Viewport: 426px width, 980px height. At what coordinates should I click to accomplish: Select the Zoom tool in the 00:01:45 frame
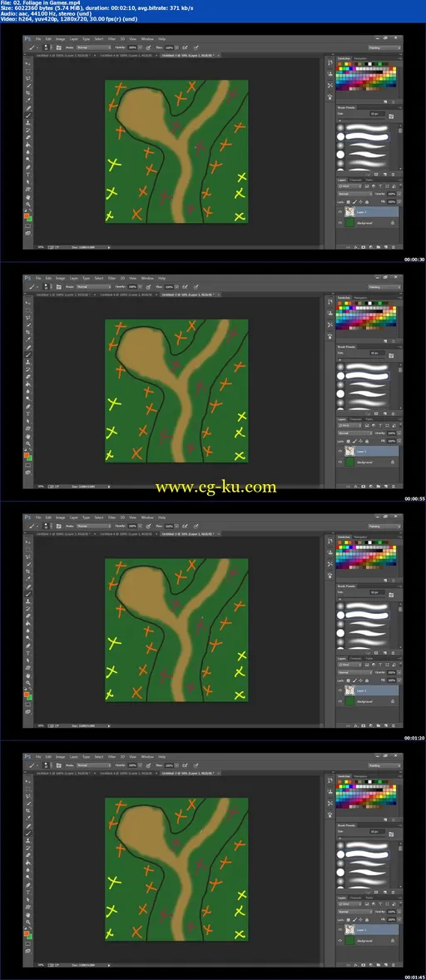pyautogui.click(x=28, y=923)
